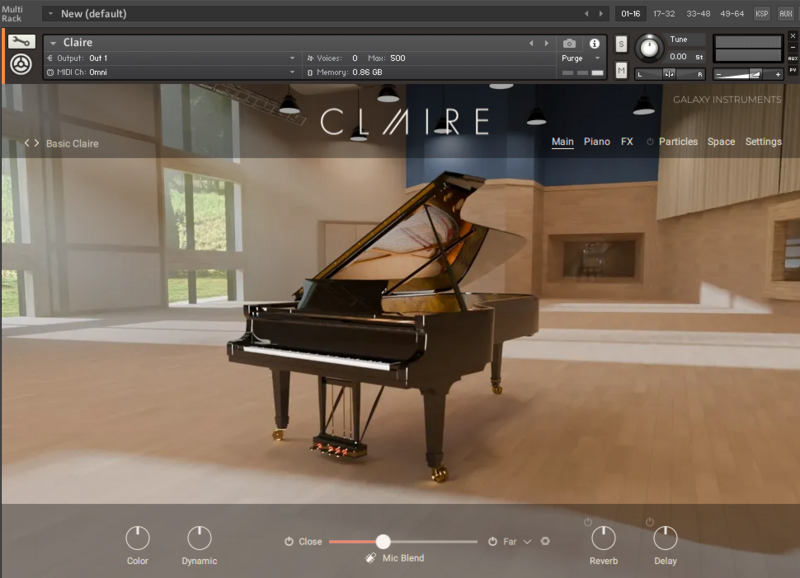
Task: Open the wrench instrument edit tool
Action: 21,42
